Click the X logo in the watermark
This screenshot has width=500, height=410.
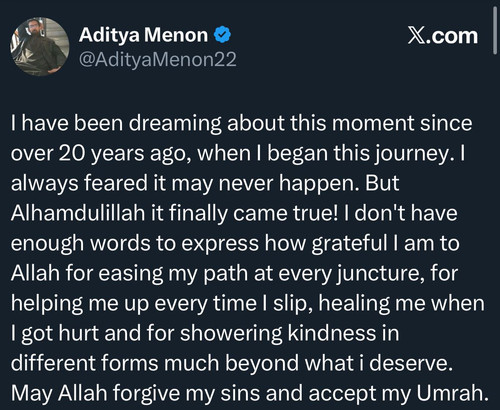coord(416,36)
